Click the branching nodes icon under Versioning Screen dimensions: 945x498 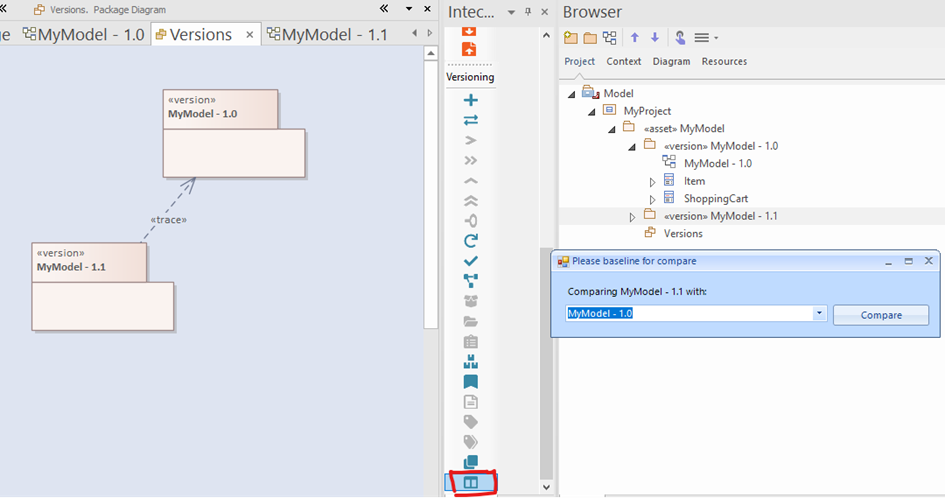[x=471, y=281]
